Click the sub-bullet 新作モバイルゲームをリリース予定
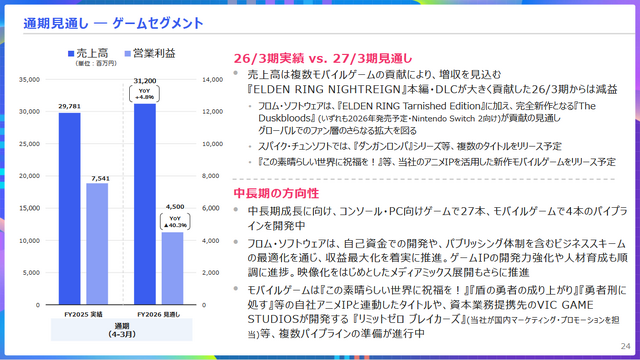Viewport: 640px width, 360px height. point(437,162)
